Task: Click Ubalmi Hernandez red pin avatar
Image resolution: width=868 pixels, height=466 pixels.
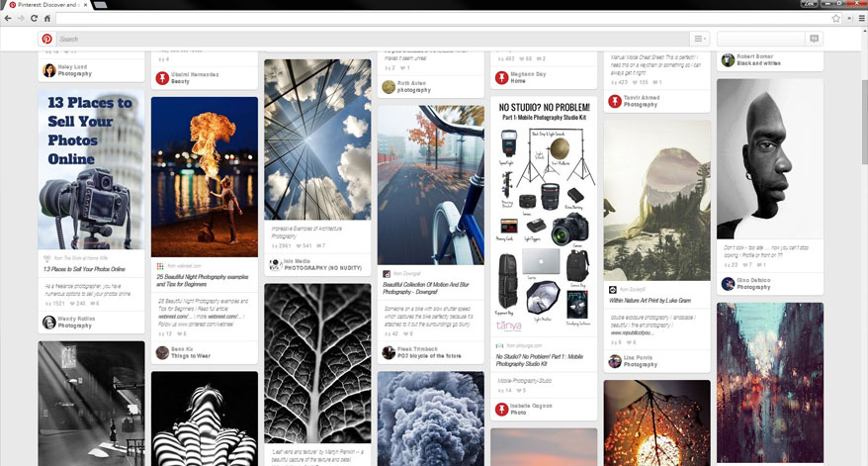Action: [x=162, y=77]
